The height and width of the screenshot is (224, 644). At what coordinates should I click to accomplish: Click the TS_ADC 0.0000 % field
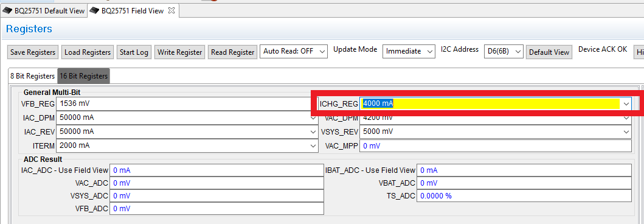point(524,195)
